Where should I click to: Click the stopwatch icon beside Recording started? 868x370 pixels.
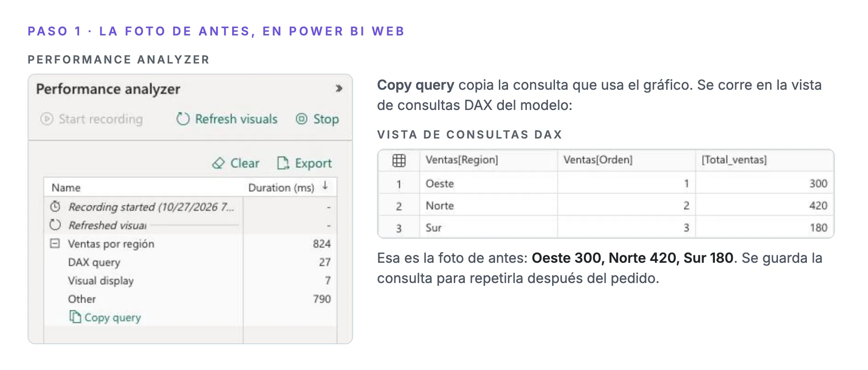pyautogui.click(x=55, y=206)
